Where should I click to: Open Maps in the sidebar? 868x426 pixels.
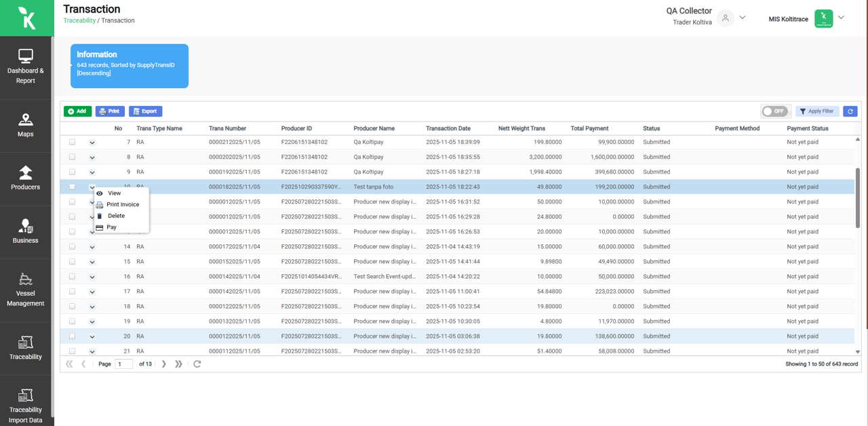[26, 125]
